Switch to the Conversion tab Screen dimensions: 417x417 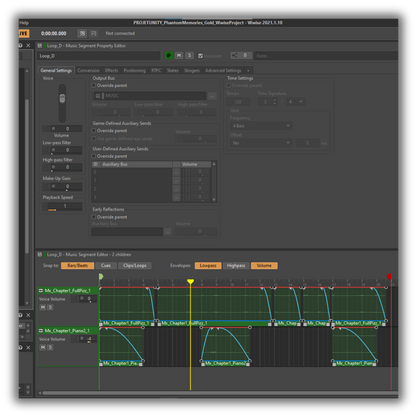[88, 70]
